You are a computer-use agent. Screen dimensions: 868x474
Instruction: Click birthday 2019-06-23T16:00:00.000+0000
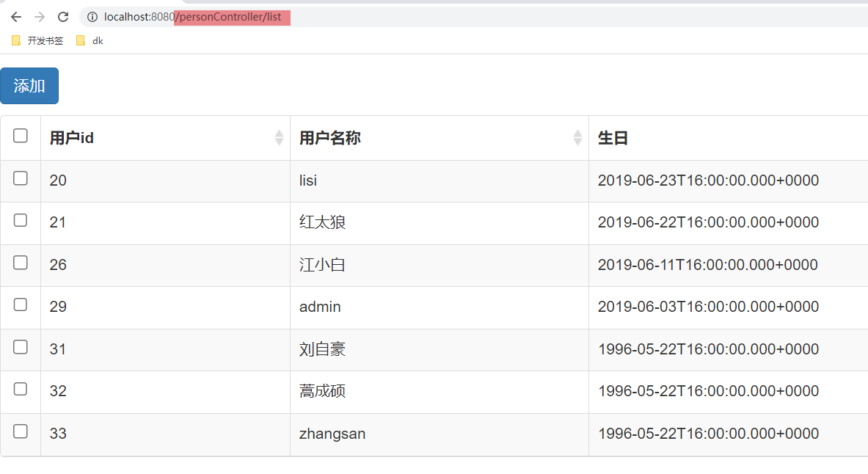point(708,181)
